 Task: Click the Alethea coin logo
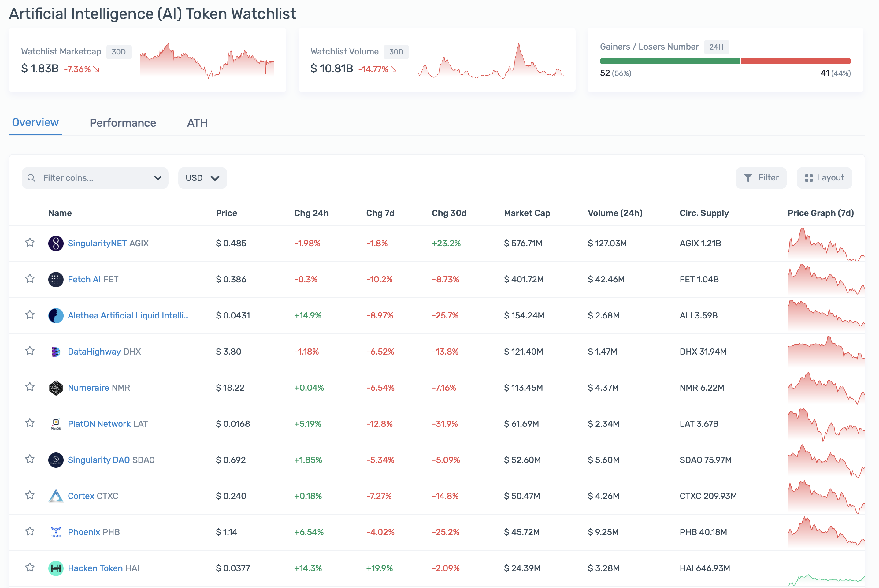click(56, 315)
